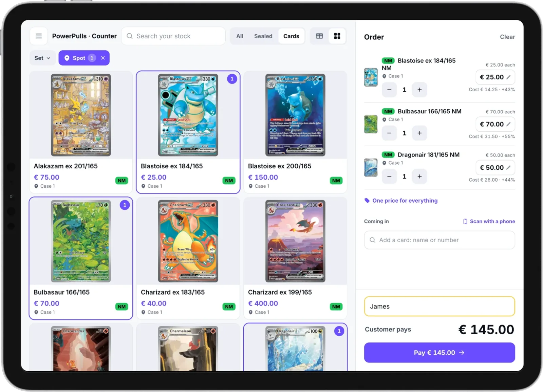543x392 pixels.
Task: Increase Bulbasaur 166/165 quantity
Action: point(419,133)
